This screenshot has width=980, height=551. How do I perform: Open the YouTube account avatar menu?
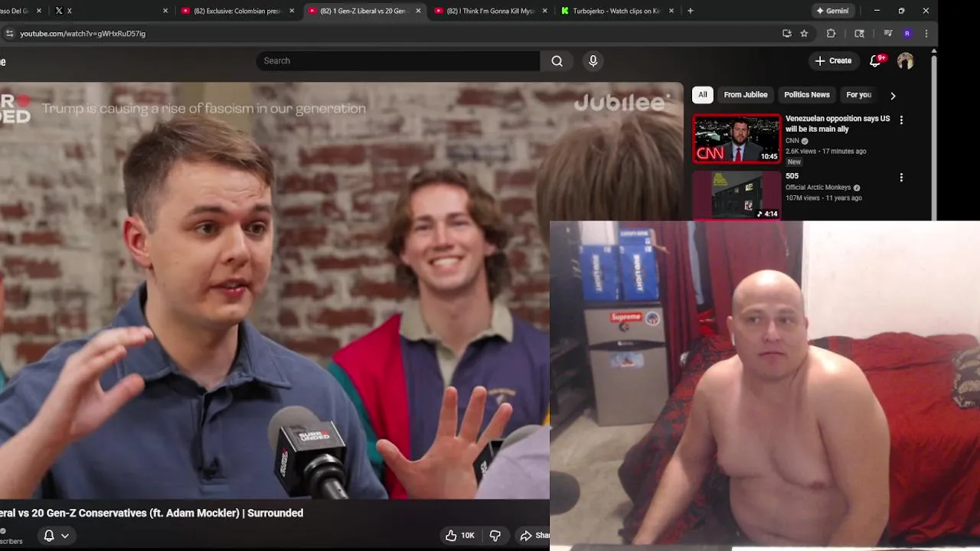tap(905, 61)
